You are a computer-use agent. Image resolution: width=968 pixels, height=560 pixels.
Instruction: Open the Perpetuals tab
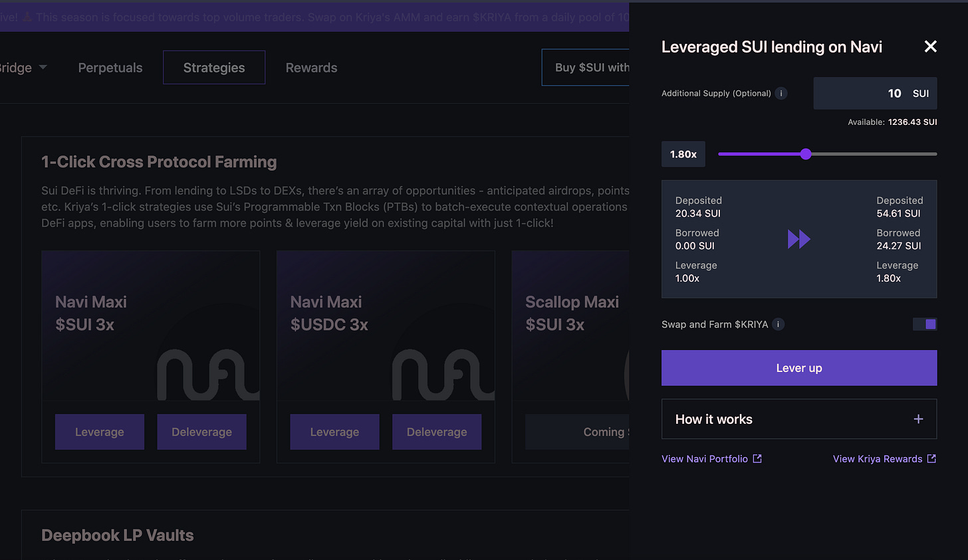click(110, 68)
